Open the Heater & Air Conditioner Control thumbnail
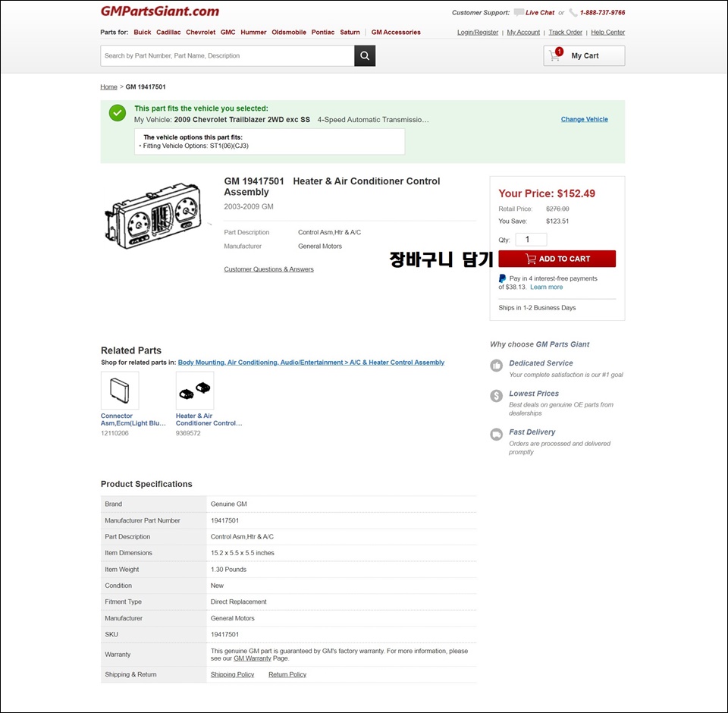728x713 pixels. click(195, 390)
